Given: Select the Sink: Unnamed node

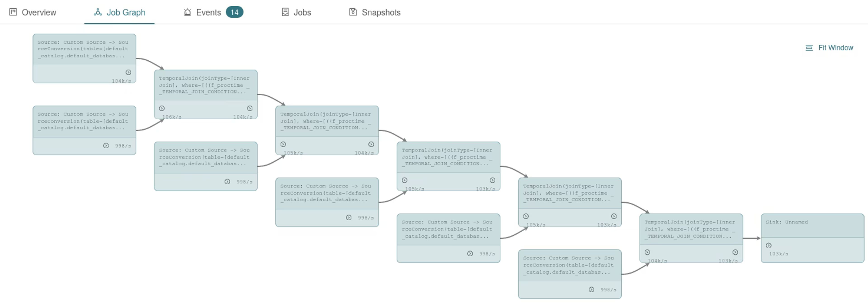Looking at the screenshot, I should pyautogui.click(x=812, y=238).
